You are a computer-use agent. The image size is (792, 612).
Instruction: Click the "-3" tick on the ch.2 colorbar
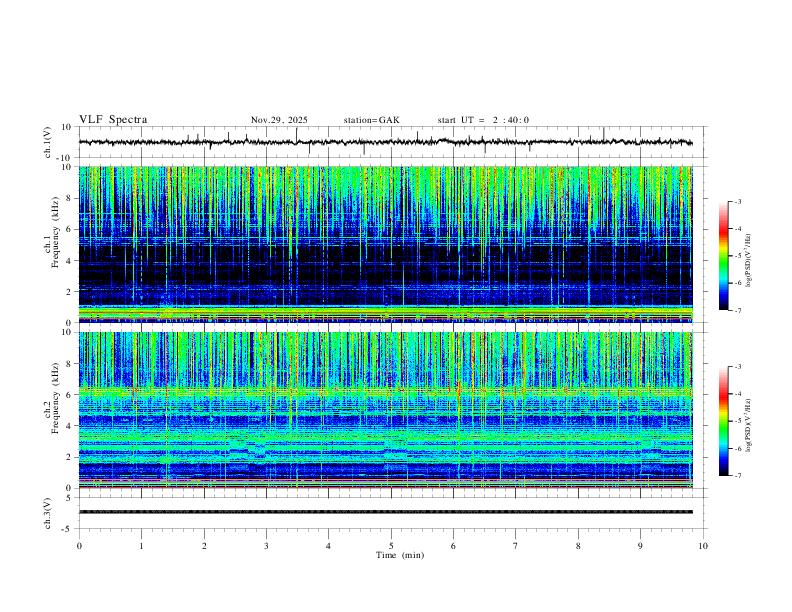point(738,367)
